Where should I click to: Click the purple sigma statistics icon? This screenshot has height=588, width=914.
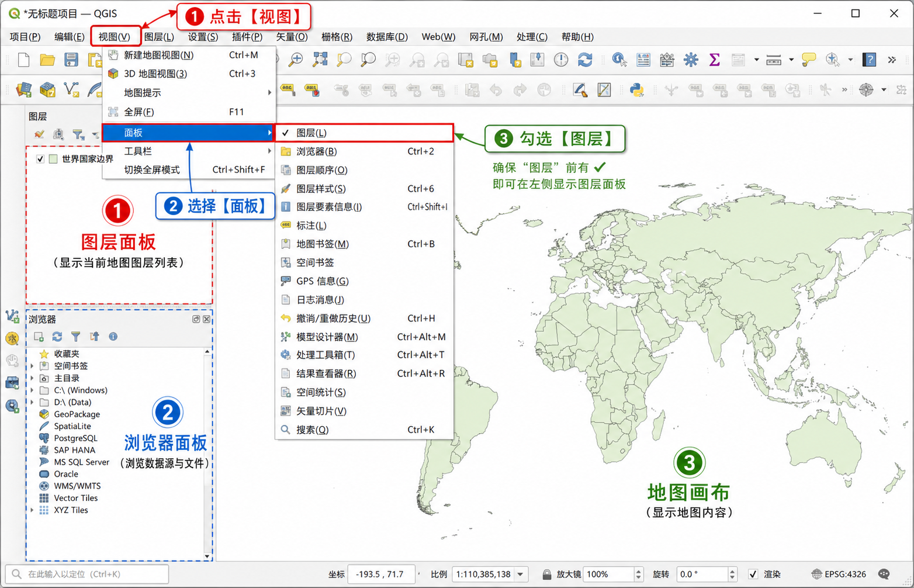point(714,60)
